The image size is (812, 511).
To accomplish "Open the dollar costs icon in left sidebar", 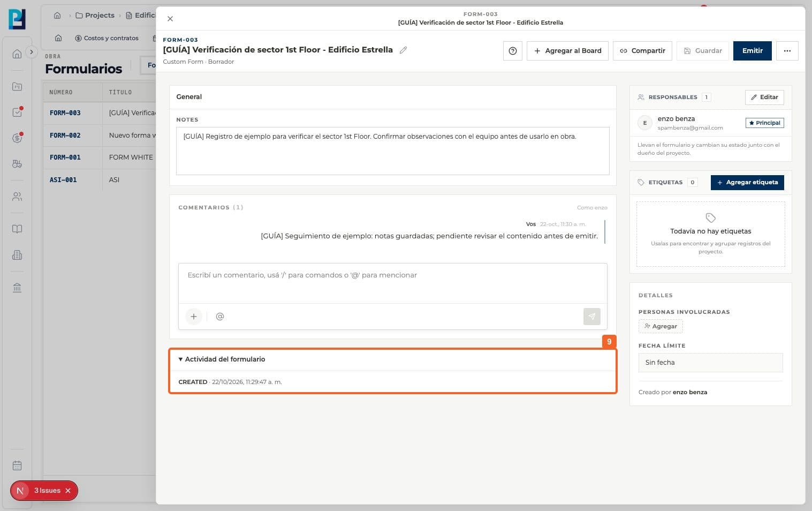I will click(17, 138).
